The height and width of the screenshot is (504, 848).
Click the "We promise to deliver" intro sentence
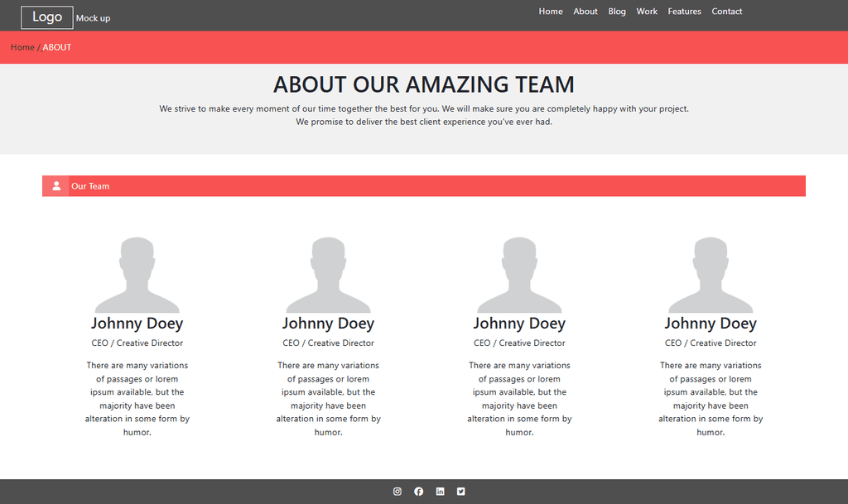pyautogui.click(x=424, y=122)
